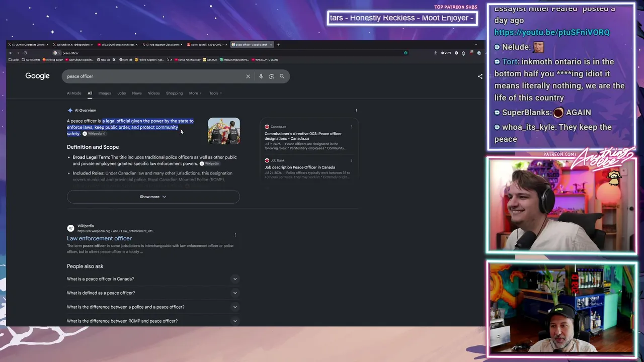Click the share icon beside the search bar
This screenshot has height=362, width=644.
point(480,76)
